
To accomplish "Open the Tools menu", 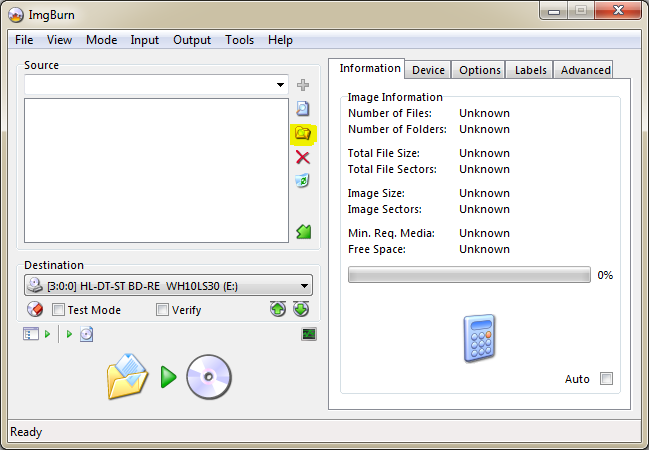I will pos(239,40).
